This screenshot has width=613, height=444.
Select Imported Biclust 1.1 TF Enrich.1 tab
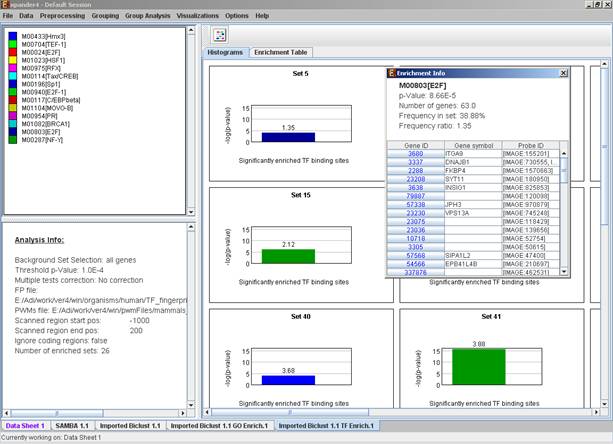[326, 426]
